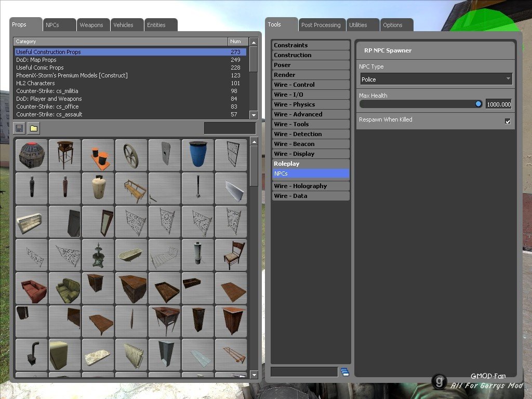Spawn the garden fountain prop
The width and height of the screenshot is (532, 399).
98,255
